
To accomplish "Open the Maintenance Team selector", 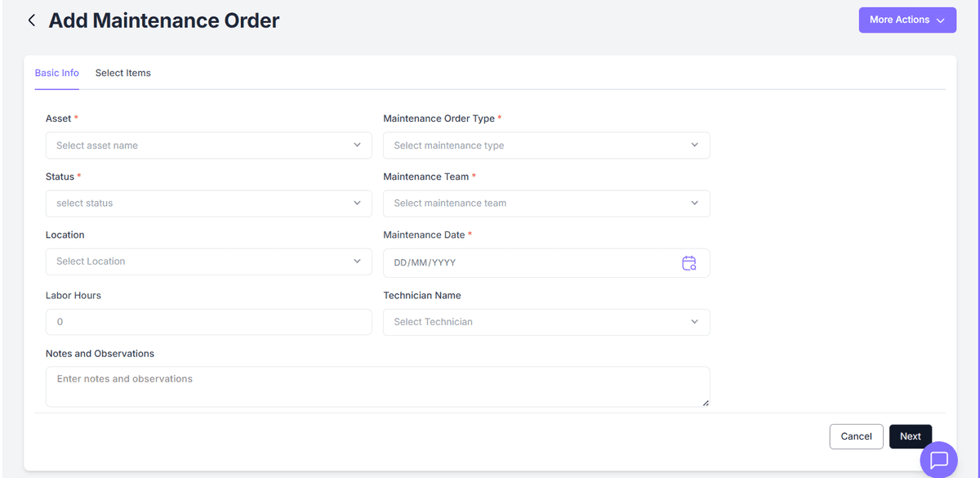I will pos(546,203).
